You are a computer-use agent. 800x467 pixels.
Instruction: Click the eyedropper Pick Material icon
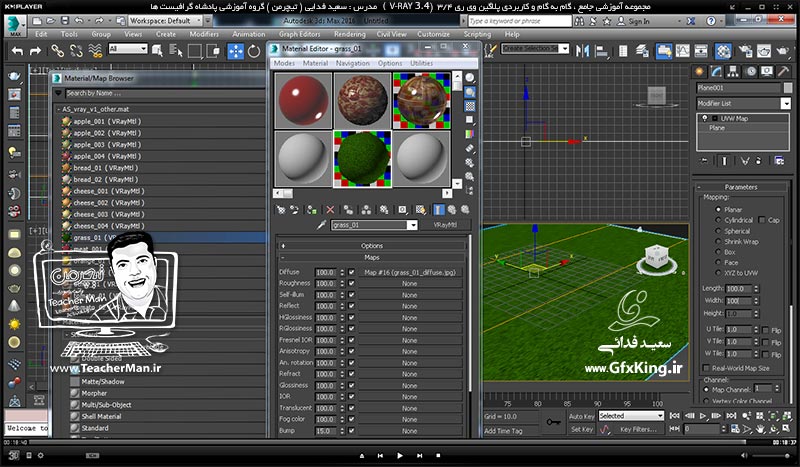tap(321, 225)
